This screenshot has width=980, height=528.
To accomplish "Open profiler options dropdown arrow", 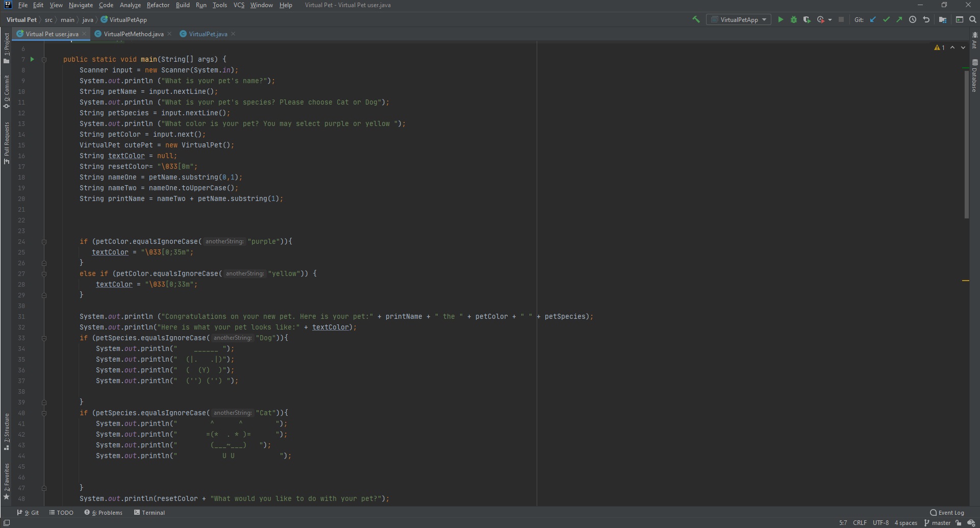I will pyautogui.click(x=830, y=20).
